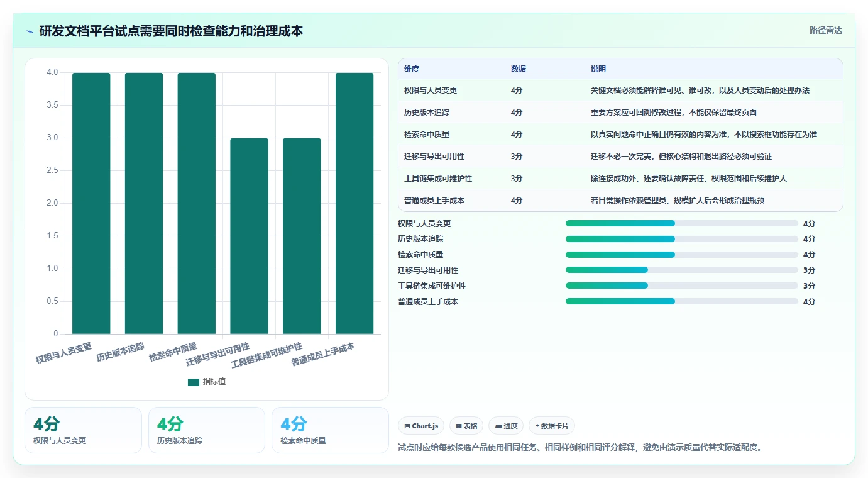Screen dimensions: 868x478
Task: Click the 普通成员上手成本 progress bar
Action: pyautogui.click(x=682, y=301)
